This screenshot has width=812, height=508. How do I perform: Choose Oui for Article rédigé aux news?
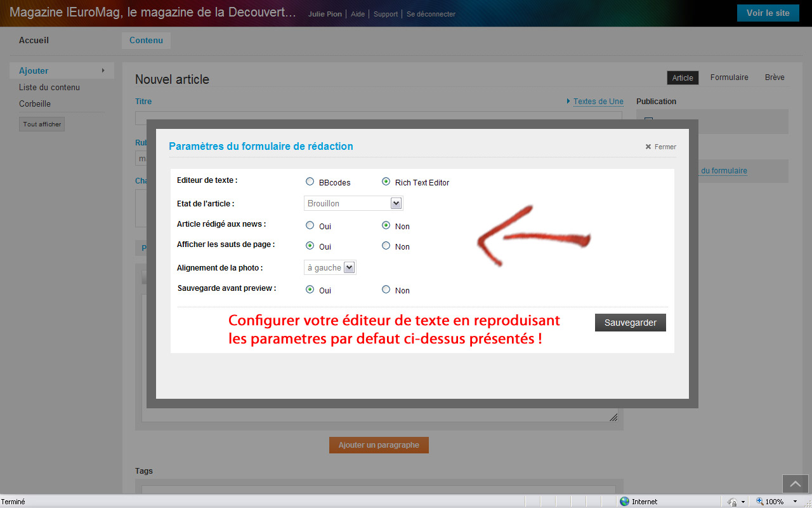tap(310, 225)
